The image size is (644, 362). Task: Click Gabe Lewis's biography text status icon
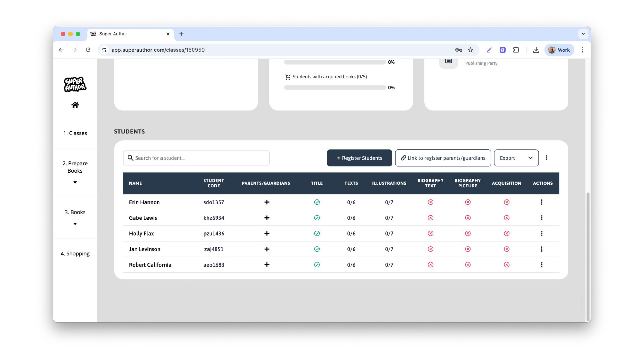point(430,218)
